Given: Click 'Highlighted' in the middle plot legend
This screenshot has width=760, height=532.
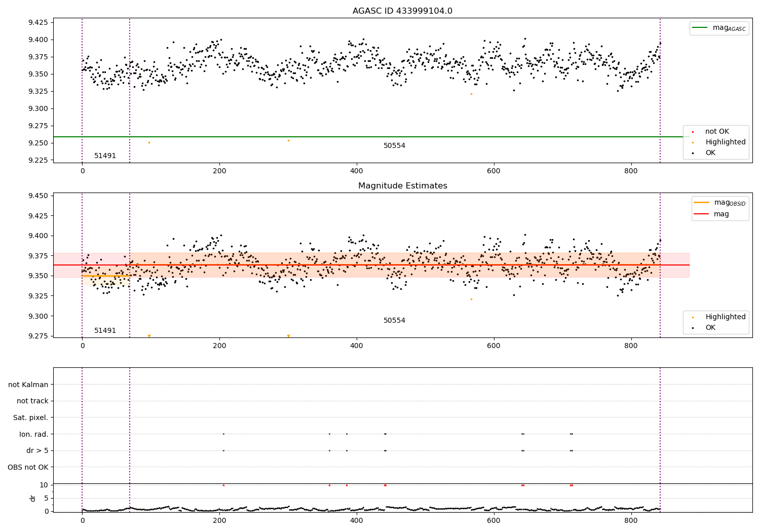Looking at the screenshot, I should [718, 317].
